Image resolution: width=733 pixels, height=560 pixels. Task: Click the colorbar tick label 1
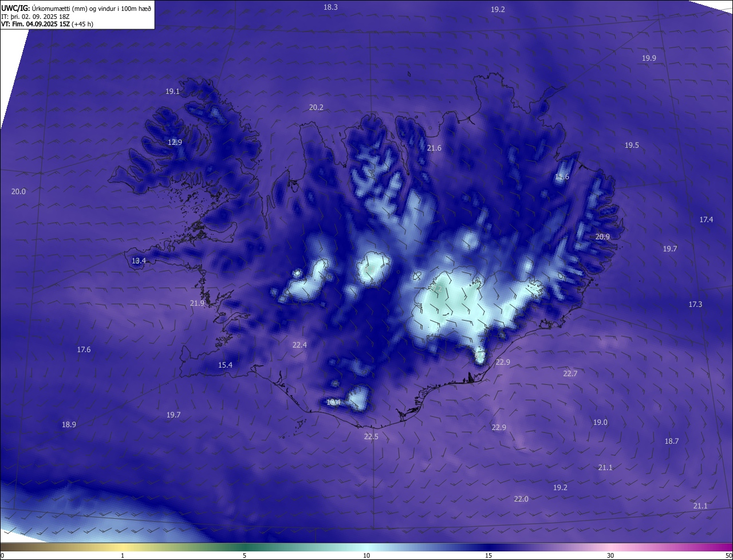123,556
